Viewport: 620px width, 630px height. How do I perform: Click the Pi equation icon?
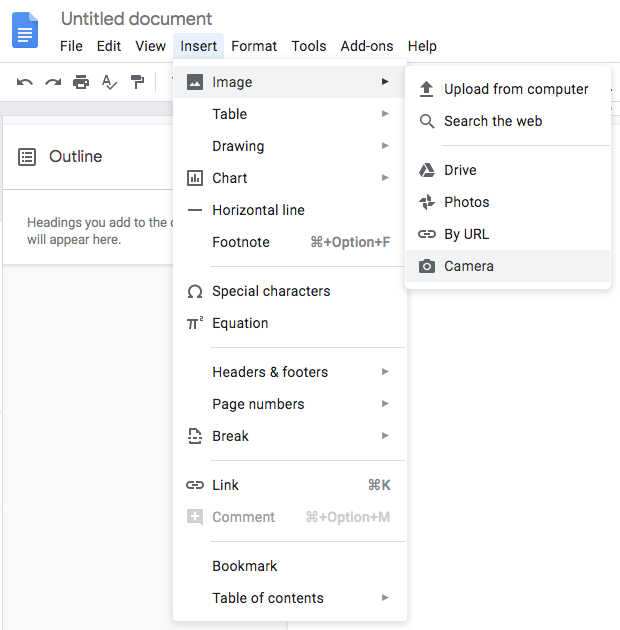click(x=195, y=323)
